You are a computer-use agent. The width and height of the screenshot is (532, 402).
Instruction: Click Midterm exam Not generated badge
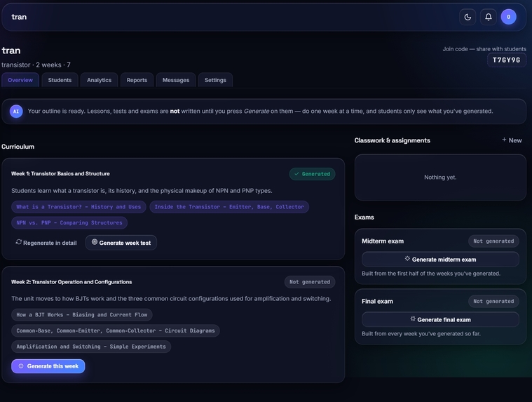[493, 241]
